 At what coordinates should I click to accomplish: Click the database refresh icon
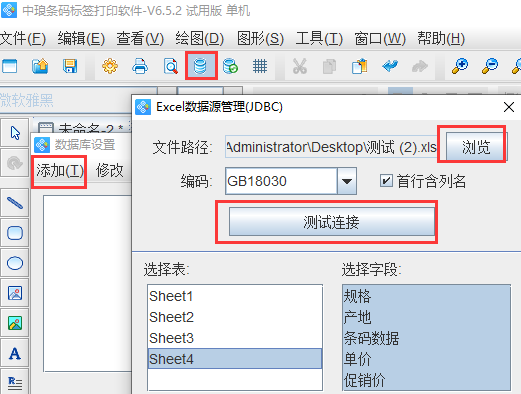click(x=230, y=66)
